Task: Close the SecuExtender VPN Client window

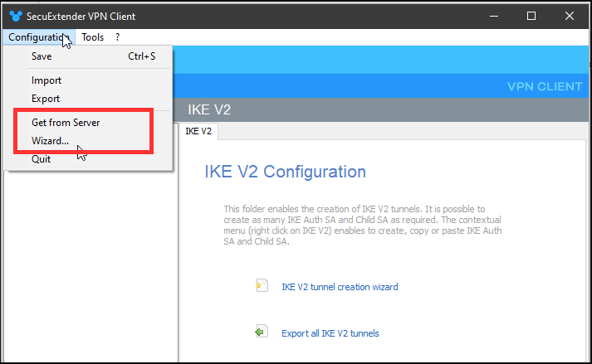Action: (x=569, y=16)
